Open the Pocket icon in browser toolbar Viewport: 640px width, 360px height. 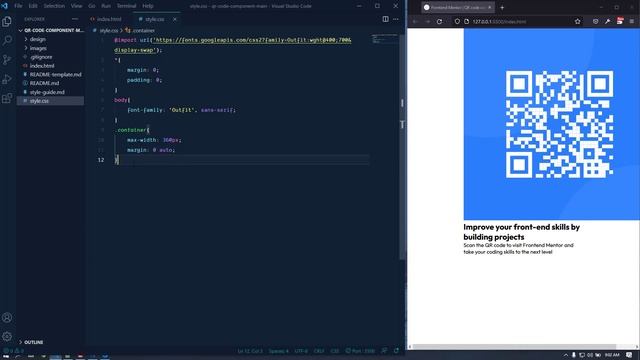click(x=596, y=22)
